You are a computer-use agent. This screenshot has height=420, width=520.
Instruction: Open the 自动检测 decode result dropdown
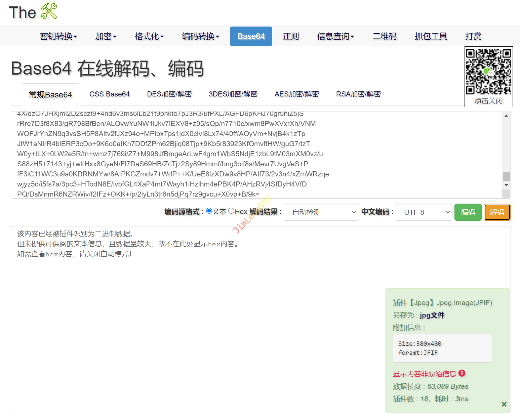pos(321,212)
